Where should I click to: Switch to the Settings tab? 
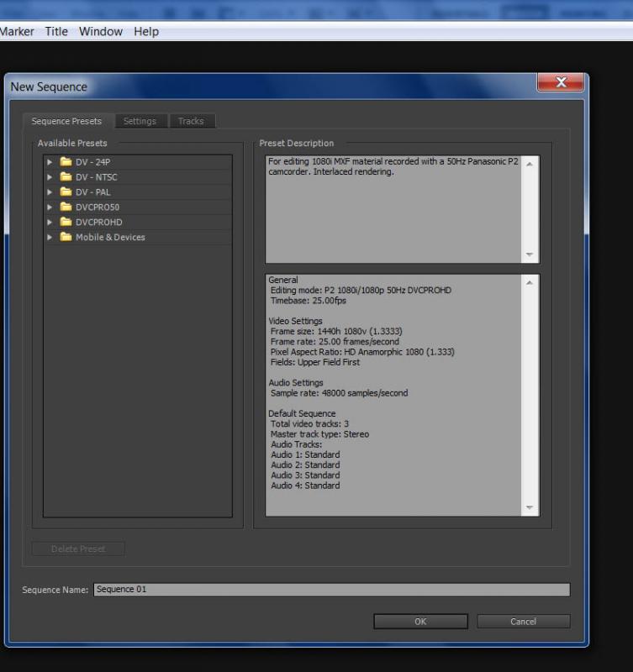coord(140,121)
